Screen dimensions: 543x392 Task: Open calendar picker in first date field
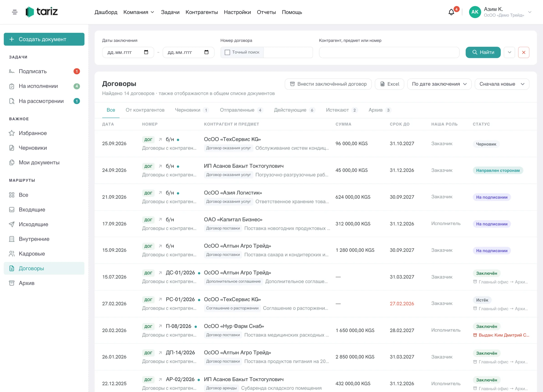tap(146, 52)
